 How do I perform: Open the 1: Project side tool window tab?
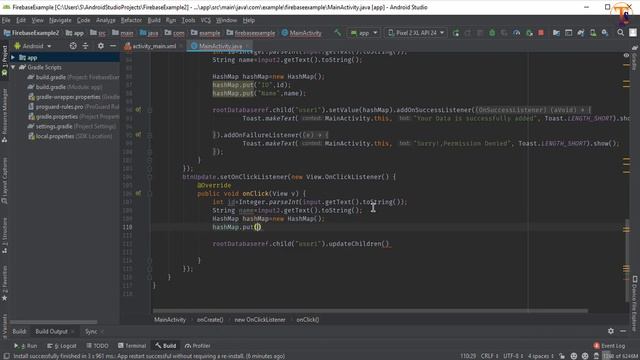click(4, 61)
